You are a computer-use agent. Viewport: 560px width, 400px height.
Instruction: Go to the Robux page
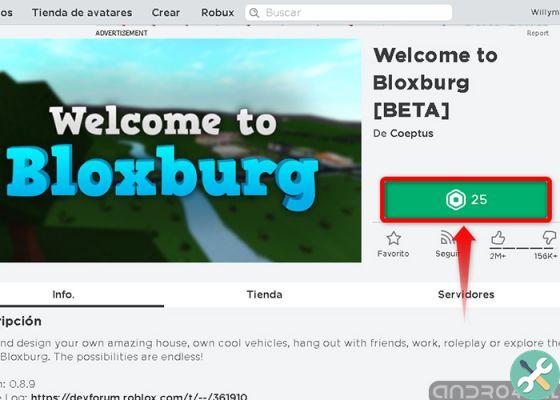point(218,12)
